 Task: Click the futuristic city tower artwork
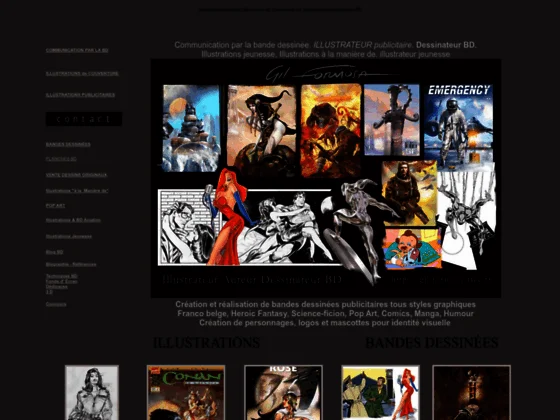coord(191,128)
